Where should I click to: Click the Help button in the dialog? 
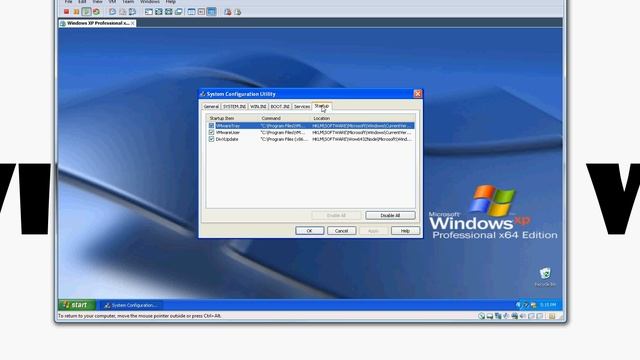(405, 231)
